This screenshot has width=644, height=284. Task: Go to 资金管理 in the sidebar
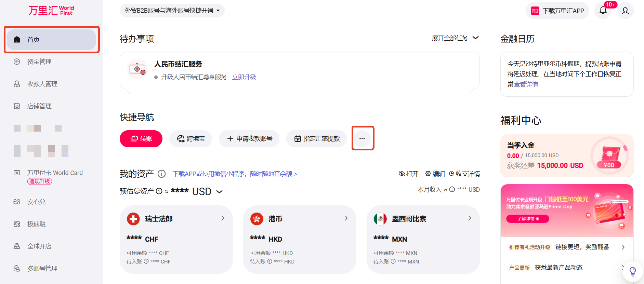pos(39,62)
